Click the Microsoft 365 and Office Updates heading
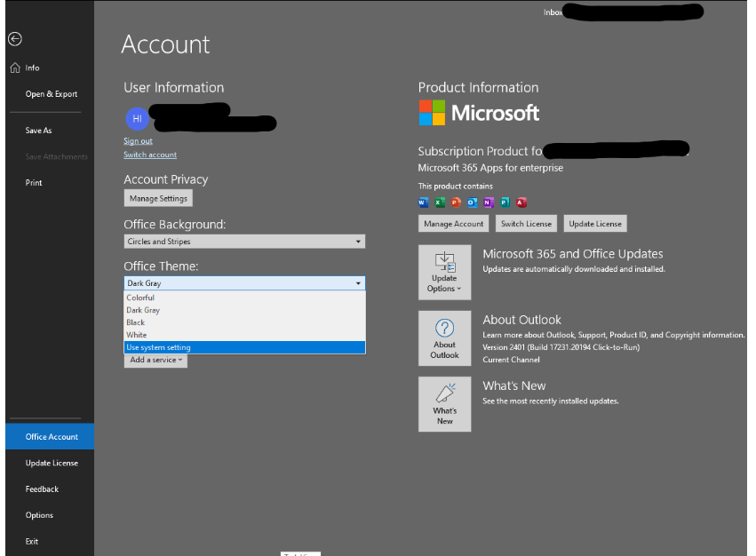756x556 pixels. pyautogui.click(x=573, y=254)
